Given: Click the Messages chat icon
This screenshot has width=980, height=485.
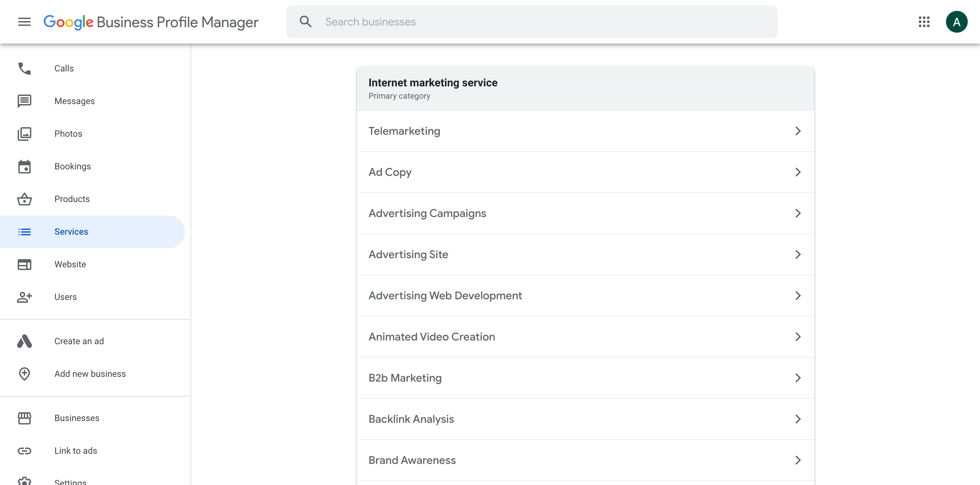Looking at the screenshot, I should [x=24, y=101].
